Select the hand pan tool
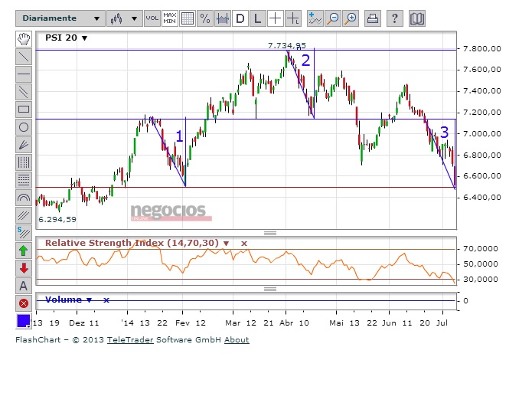This screenshot has width=532, height=393. point(24,39)
